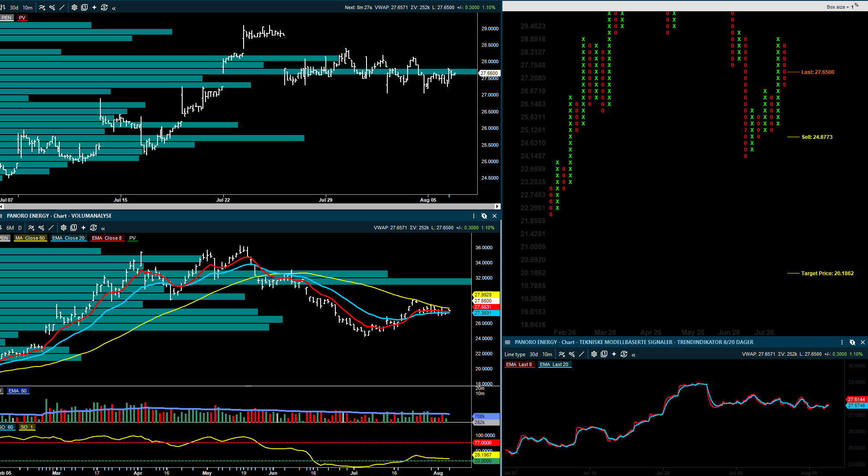Click the currency refresh icon in the trend indicator toolbar
The width and height of the screenshot is (868, 476).
624,354
